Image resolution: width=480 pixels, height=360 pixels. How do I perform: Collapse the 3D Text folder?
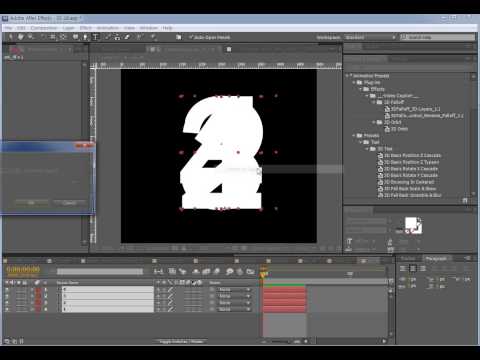(367, 149)
